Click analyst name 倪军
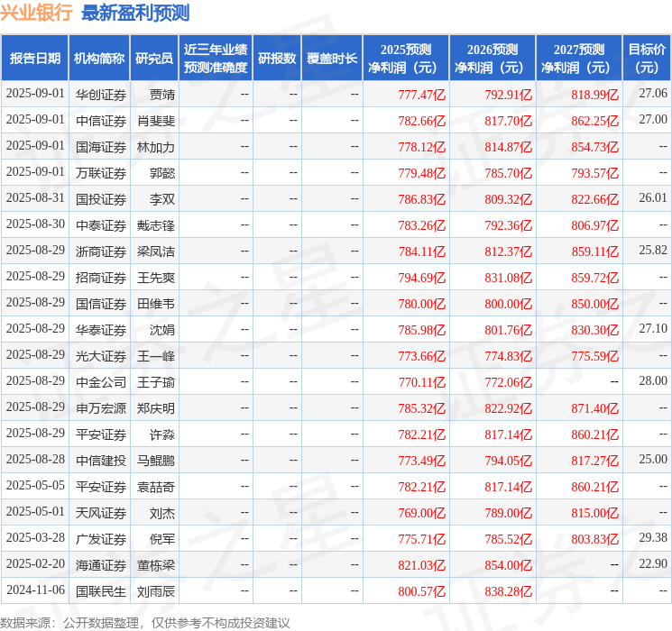Screen dimensions: 672x631 (162, 539)
